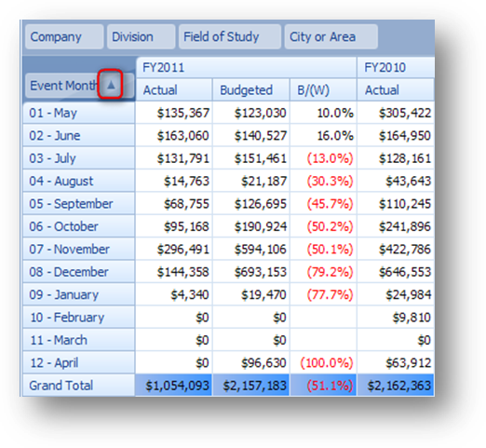Image resolution: width=486 pixels, height=448 pixels.
Task: Click the Event Month sort arrow icon
Action: pyautogui.click(x=111, y=85)
